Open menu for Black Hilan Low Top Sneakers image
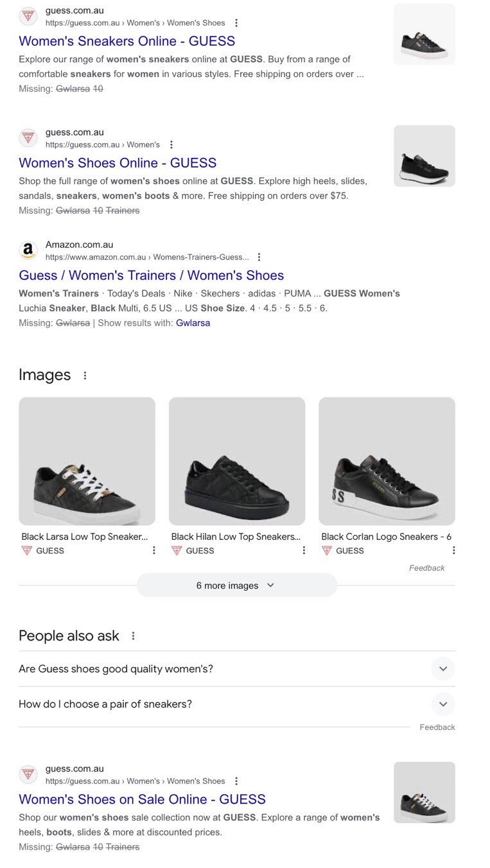 click(x=304, y=550)
